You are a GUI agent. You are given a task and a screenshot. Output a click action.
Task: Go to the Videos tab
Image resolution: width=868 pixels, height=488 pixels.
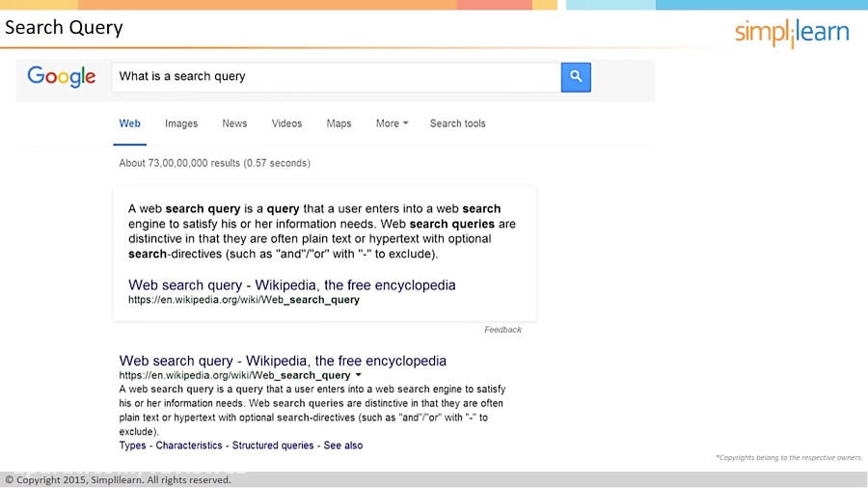point(286,123)
